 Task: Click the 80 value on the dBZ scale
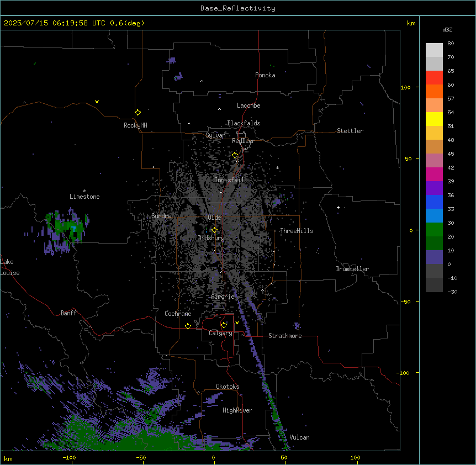point(451,44)
